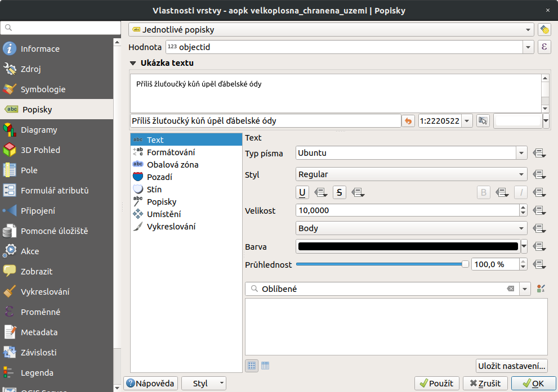Open data-defined override for strikethrough
Viewport: 558px width, 392px height.
click(x=358, y=192)
